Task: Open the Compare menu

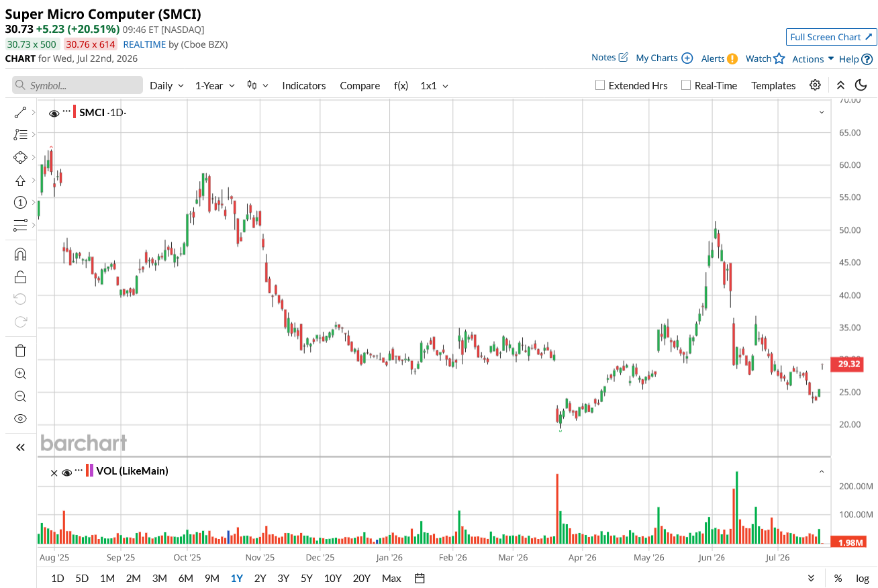Action: [x=360, y=85]
